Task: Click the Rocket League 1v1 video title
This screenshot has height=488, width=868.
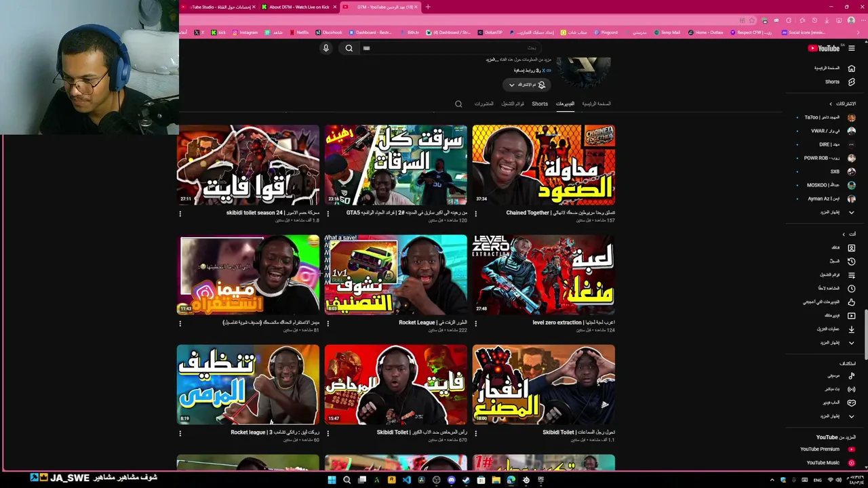Action: [433, 323]
